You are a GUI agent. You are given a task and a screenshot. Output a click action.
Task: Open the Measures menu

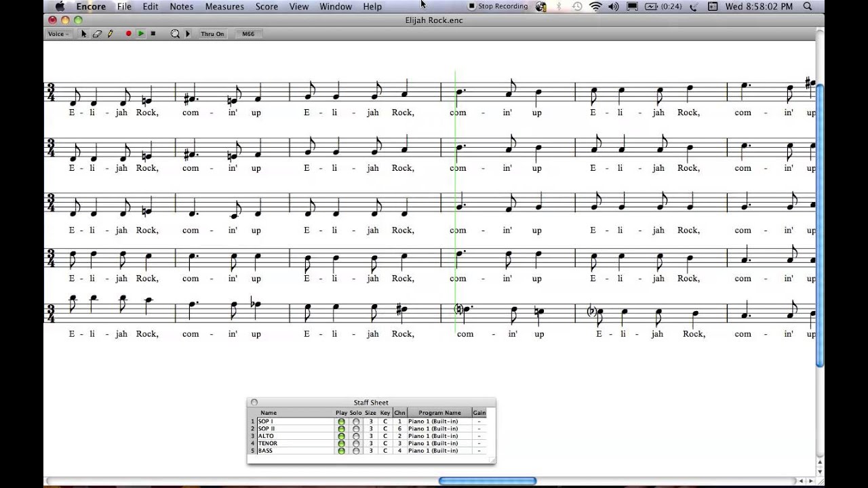(x=224, y=6)
